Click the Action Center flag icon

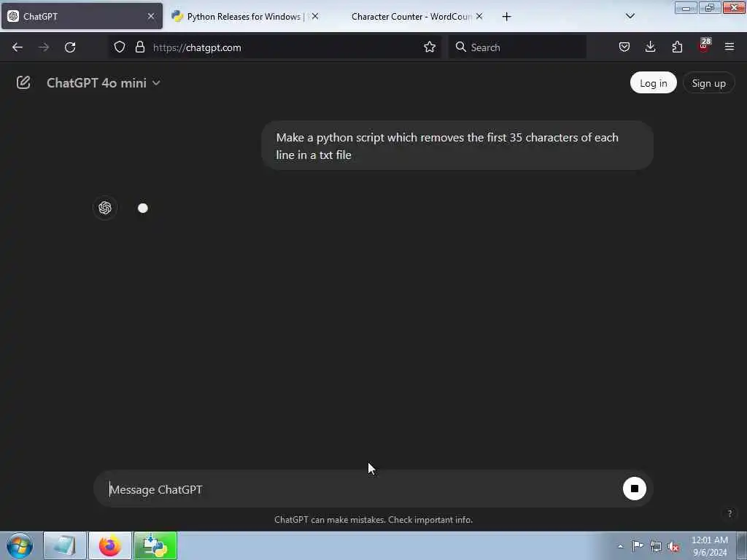[x=638, y=547]
